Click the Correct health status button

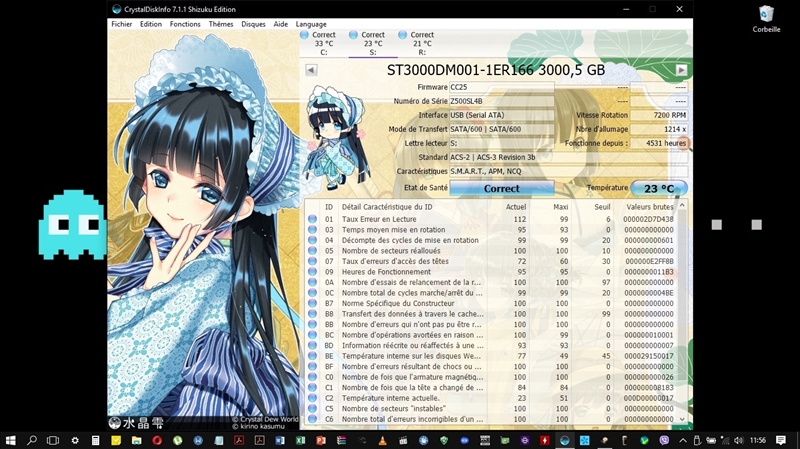click(502, 188)
